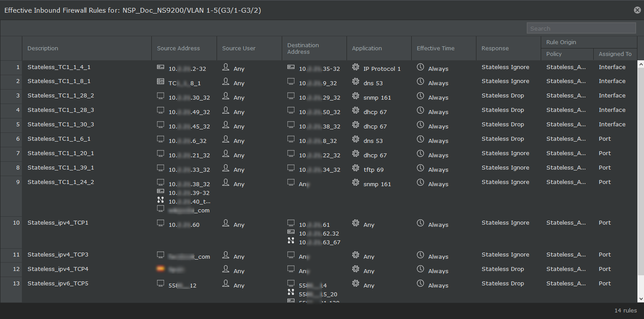Click the 14 rules status text
The width and height of the screenshot is (644, 319).
(626, 311)
